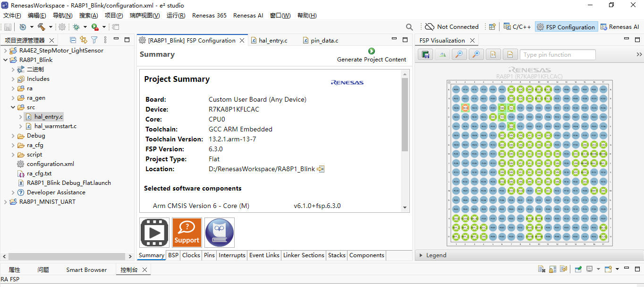
Task: Open project explorer view menu dots
Action: click(105, 40)
